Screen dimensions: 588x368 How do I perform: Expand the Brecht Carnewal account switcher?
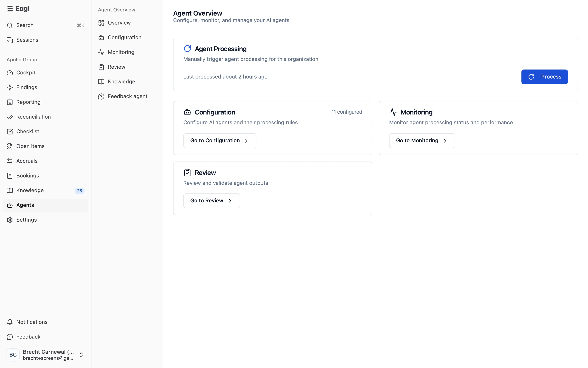pyautogui.click(x=81, y=355)
